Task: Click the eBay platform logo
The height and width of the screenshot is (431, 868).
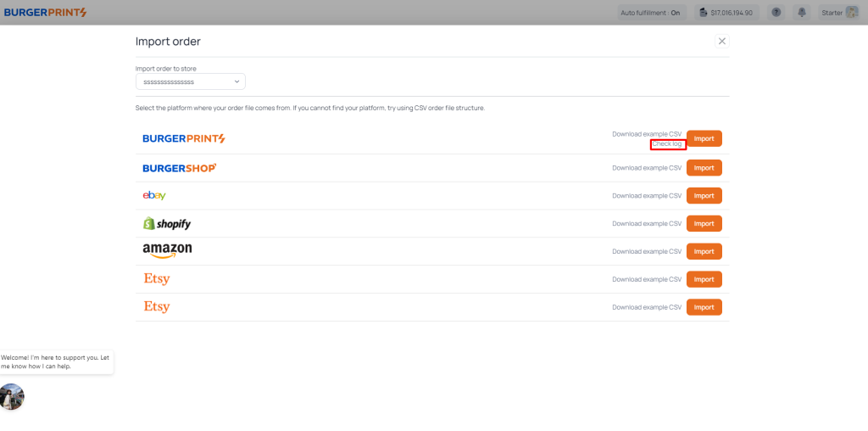Action: tap(154, 195)
